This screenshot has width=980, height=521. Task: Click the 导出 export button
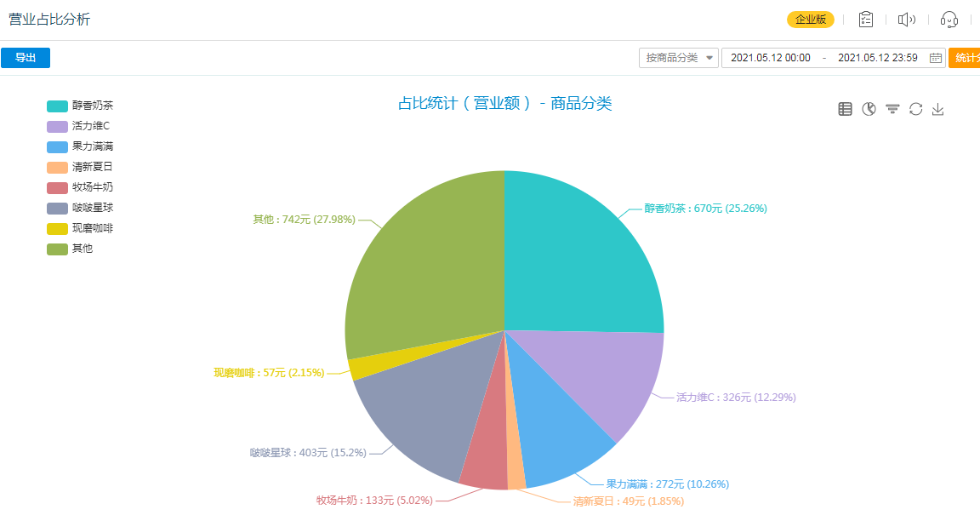click(25, 58)
